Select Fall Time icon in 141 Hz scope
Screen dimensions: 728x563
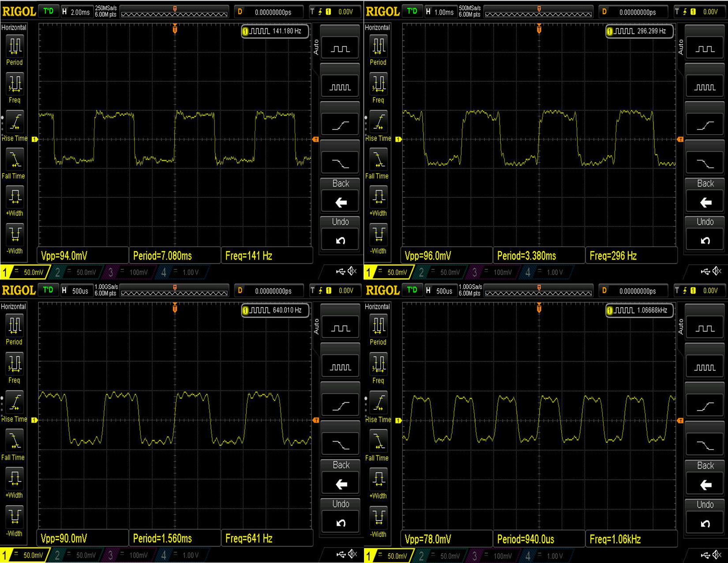[15, 159]
